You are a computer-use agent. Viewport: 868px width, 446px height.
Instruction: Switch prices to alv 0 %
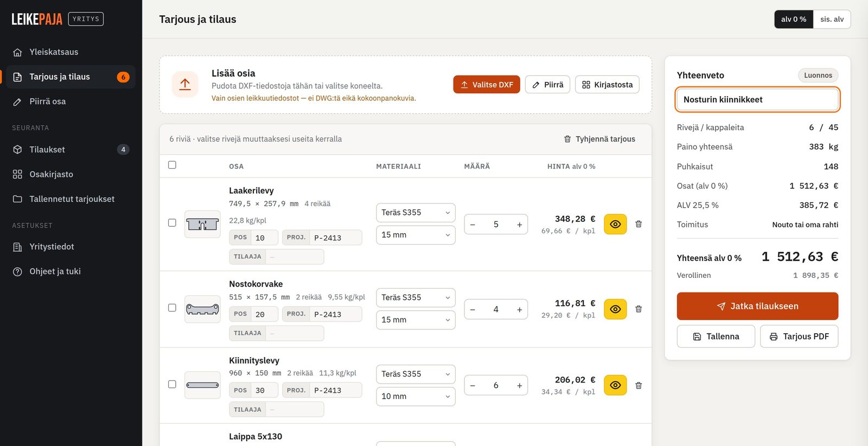[x=794, y=20]
